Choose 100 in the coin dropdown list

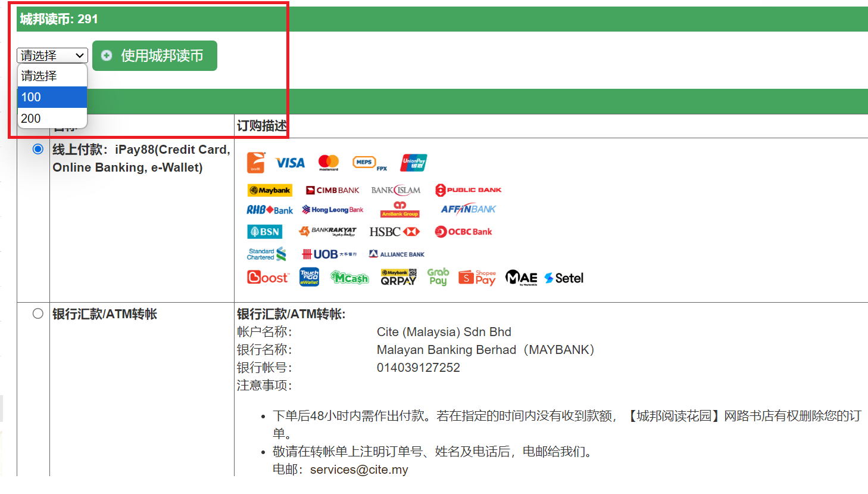click(52, 97)
